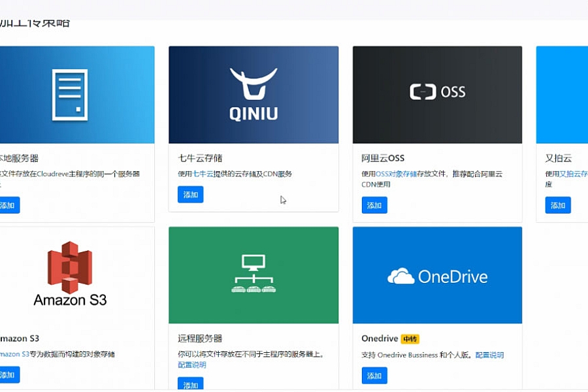Click the text 支持 Onedrive Bussiness 和个人版
Screen dimensions: 588x392
tap(416, 355)
